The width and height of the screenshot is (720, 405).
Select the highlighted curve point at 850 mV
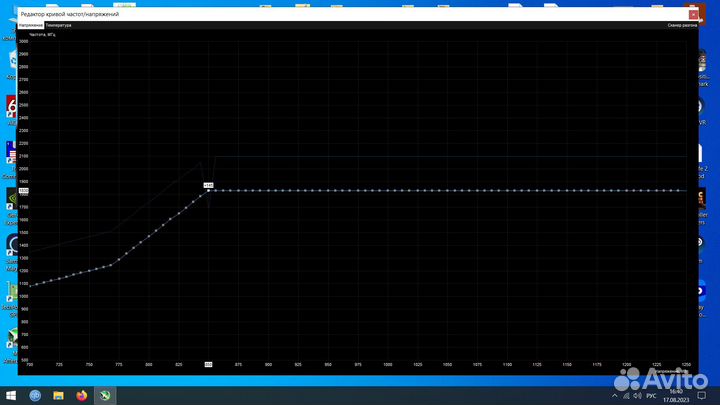[x=208, y=190]
